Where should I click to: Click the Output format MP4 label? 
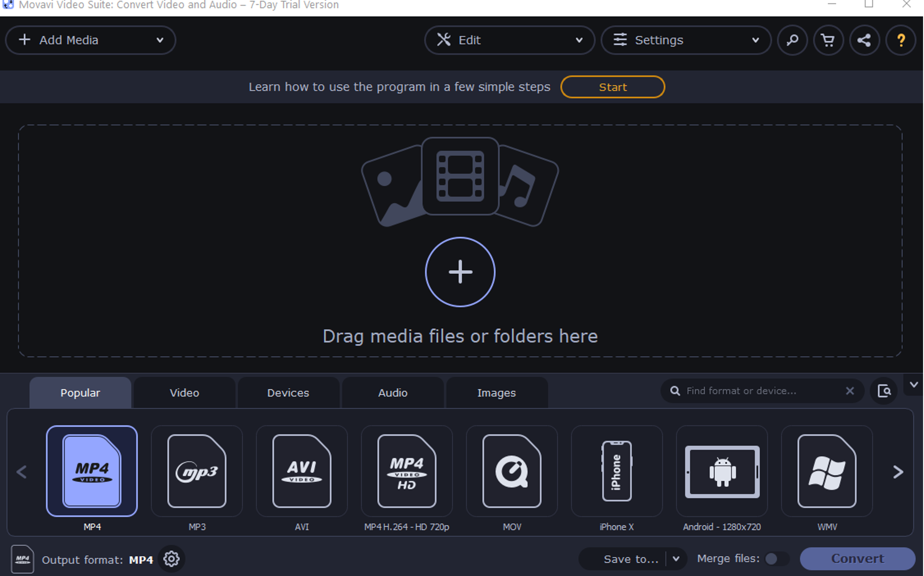98,560
